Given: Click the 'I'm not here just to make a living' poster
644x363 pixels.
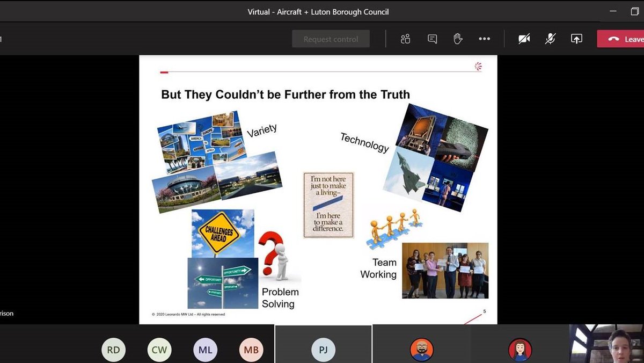Looking at the screenshot, I should tap(328, 205).
